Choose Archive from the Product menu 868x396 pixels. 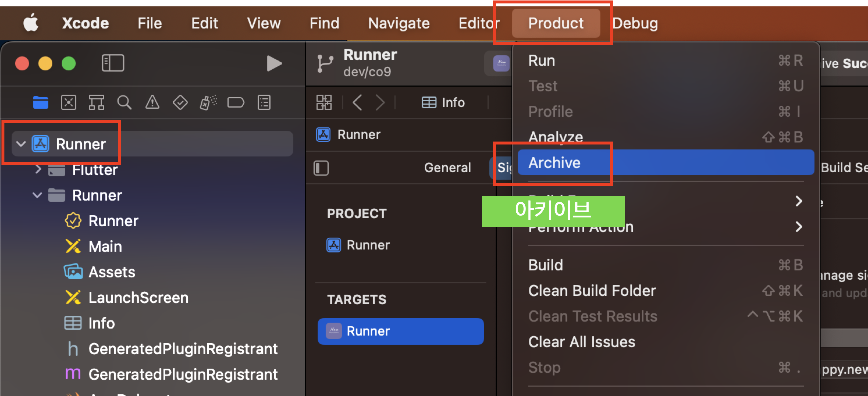coord(554,163)
